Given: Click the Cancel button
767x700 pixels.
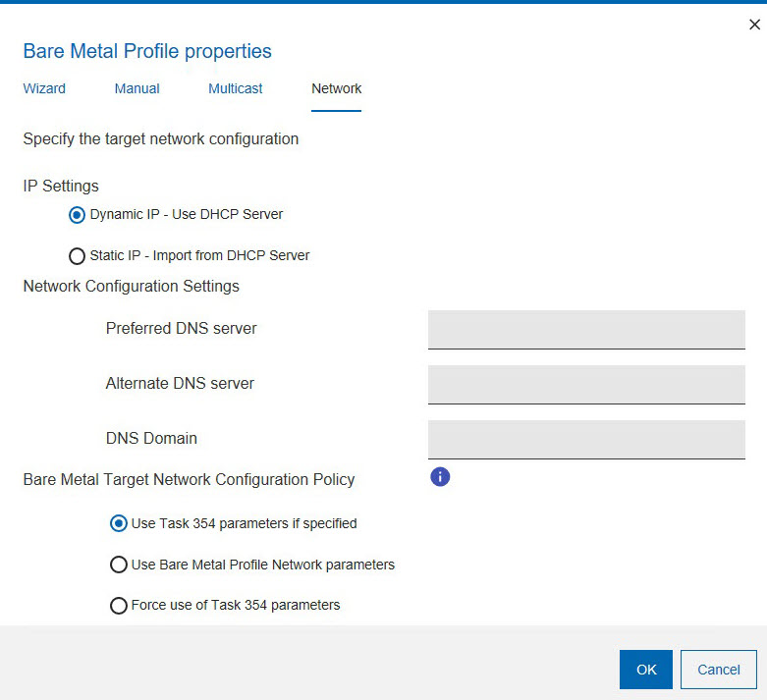Looking at the screenshot, I should pos(719,670).
